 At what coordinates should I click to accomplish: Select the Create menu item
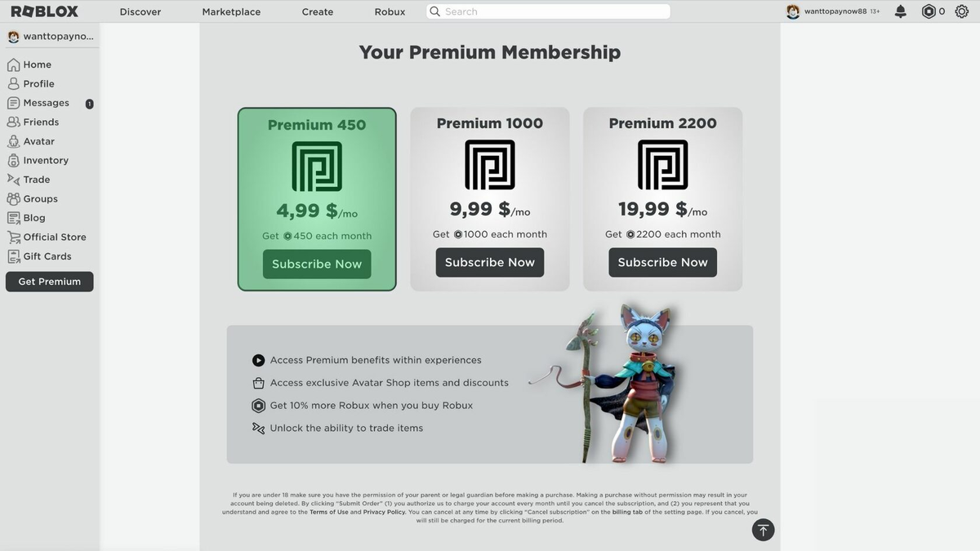318,11
